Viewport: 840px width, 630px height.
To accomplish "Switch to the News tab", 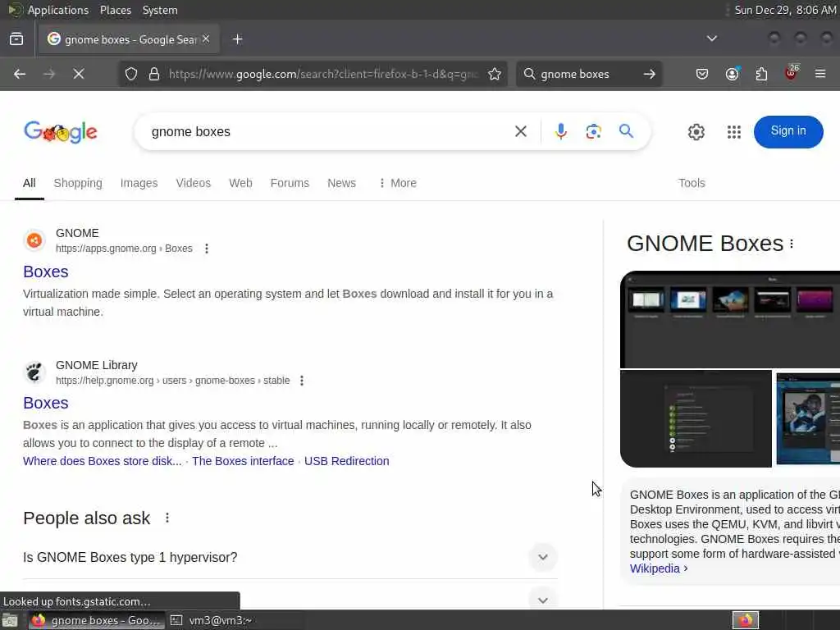I will [342, 183].
